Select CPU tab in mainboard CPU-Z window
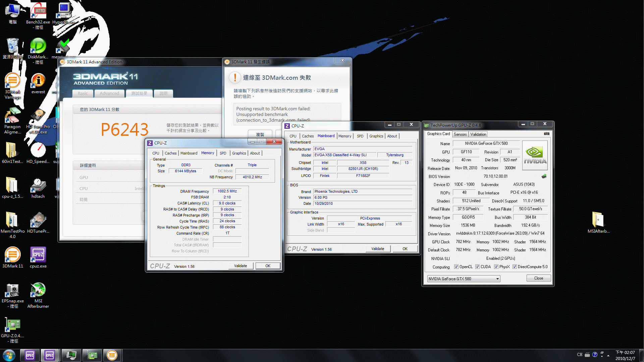The image size is (644, 362). coord(293,136)
